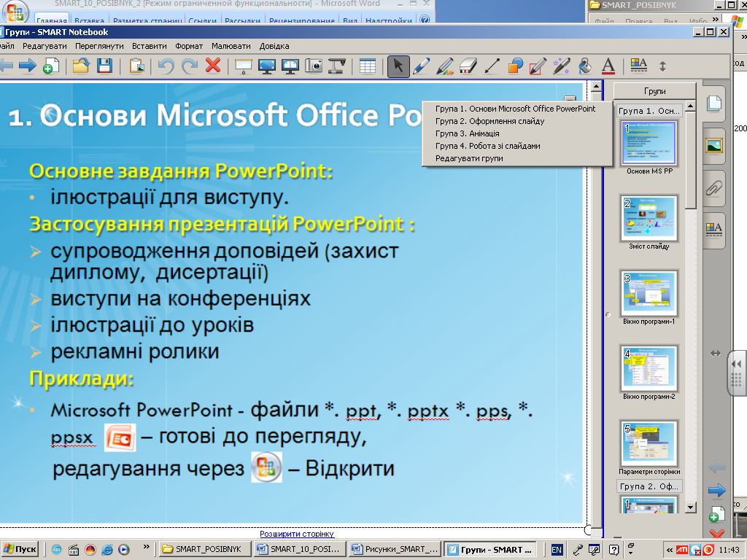Open Properties from the top toolbar

click(639, 66)
